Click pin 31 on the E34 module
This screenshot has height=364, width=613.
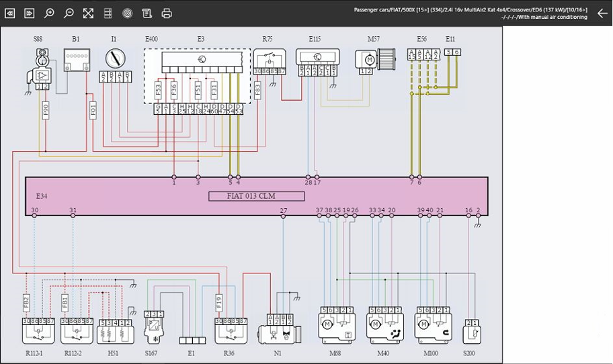[x=73, y=216]
